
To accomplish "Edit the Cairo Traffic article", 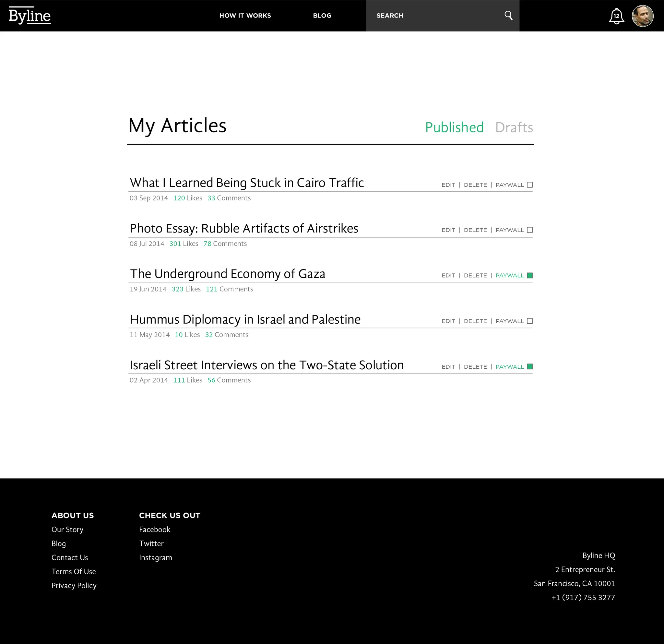I will [448, 185].
